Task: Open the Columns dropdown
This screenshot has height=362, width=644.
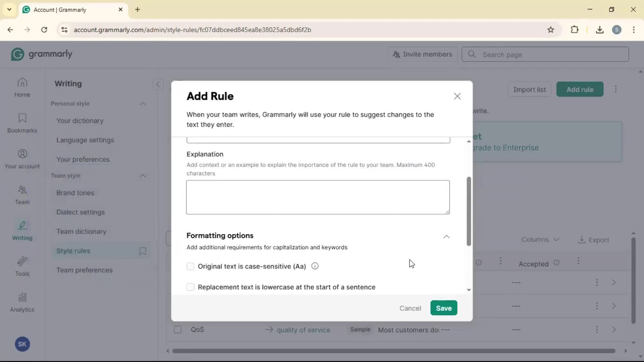Action: (540, 240)
